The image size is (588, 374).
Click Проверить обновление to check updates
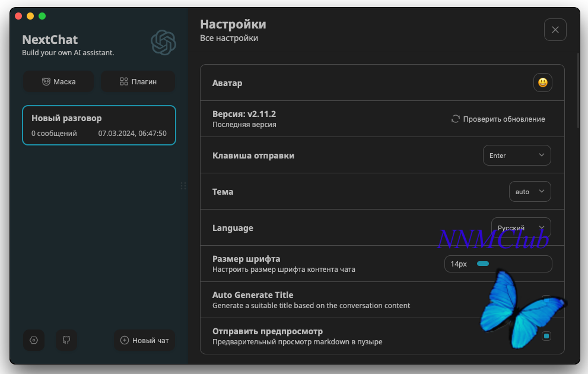tap(498, 119)
